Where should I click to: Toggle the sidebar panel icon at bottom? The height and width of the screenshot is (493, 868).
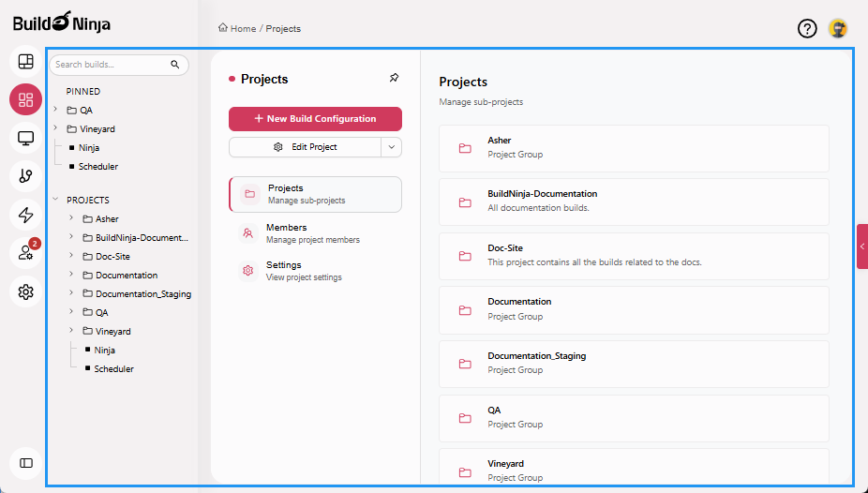[x=26, y=463]
